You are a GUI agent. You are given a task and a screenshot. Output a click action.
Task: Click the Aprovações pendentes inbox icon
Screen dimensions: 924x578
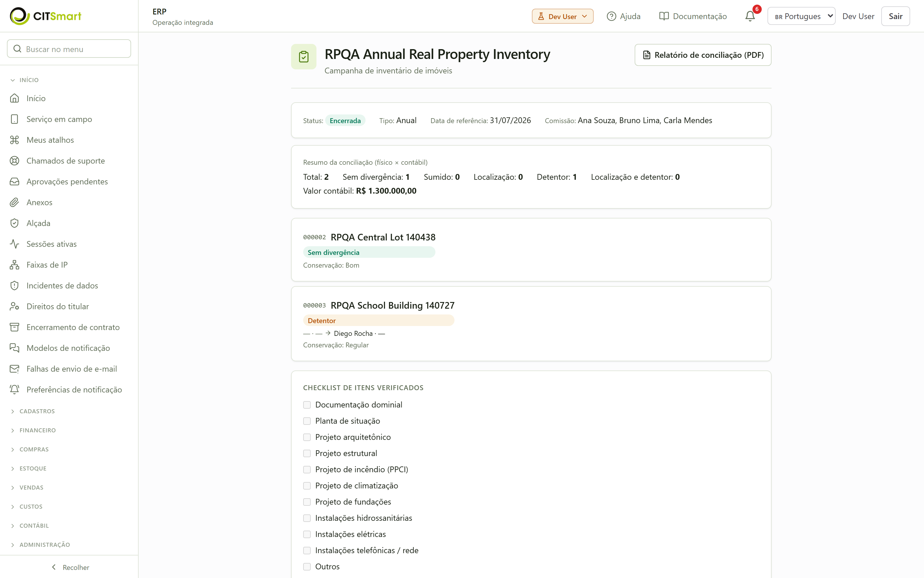pyautogui.click(x=14, y=181)
